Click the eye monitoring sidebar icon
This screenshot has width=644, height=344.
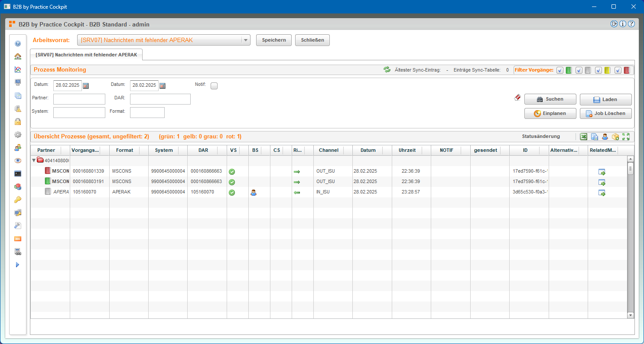click(x=18, y=161)
